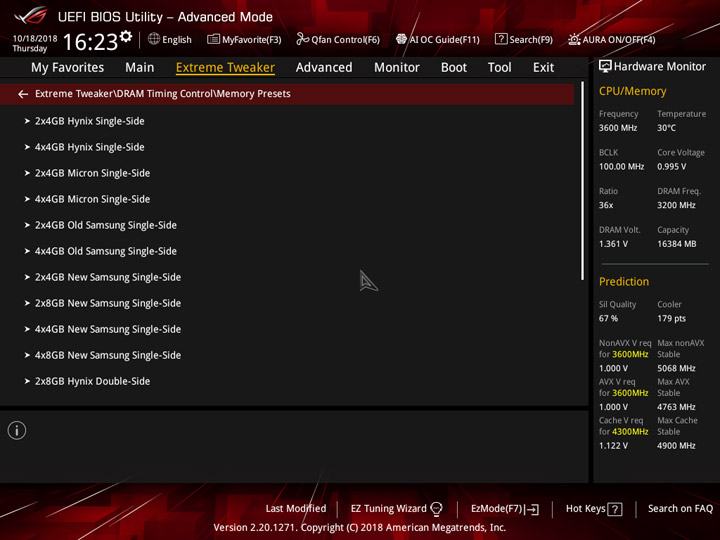This screenshot has height=540, width=720.
Task: Open the Advanced tab
Action: click(324, 68)
